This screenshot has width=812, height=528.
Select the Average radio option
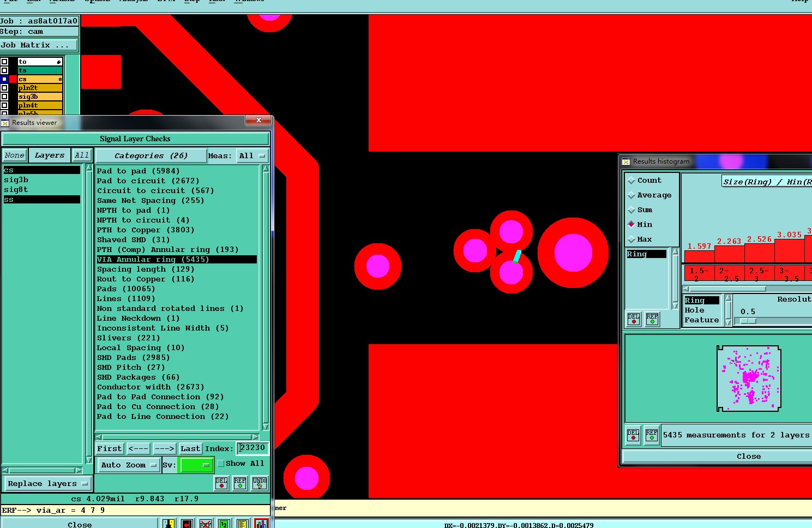point(631,195)
